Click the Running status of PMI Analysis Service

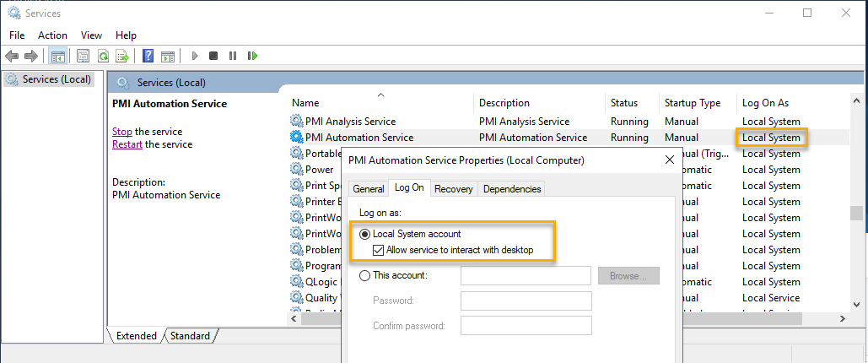[629, 122]
